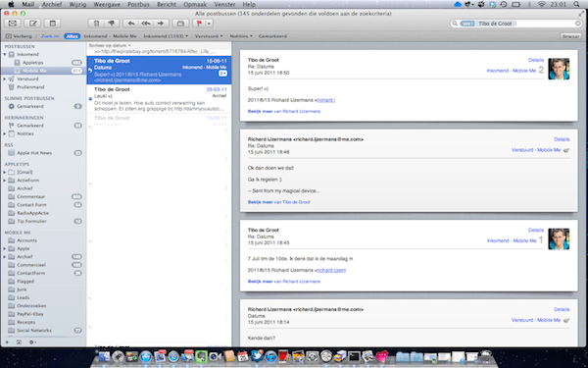Reply to the message with the single arrow
Screen dimensions: 588x368
(x=131, y=24)
